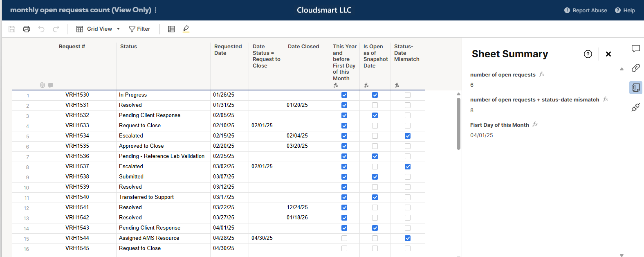Toggle Is Open checkbox for VRH1538
This screenshot has width=644, height=257.
pyautogui.click(x=375, y=177)
